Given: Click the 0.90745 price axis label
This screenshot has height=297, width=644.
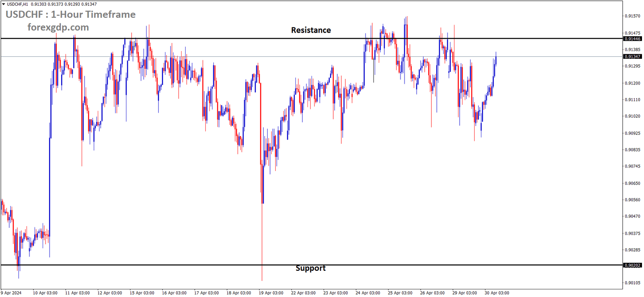Looking at the screenshot, I should [x=632, y=166].
